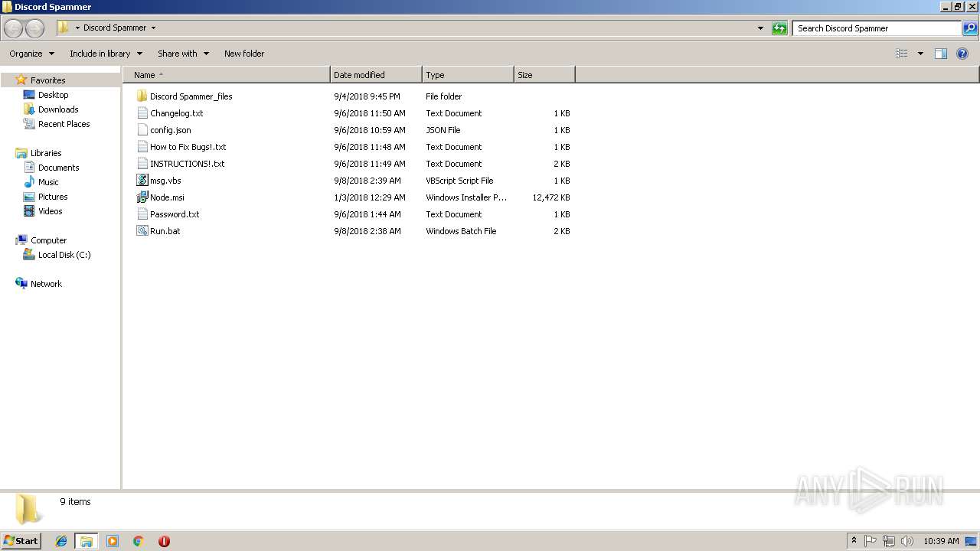The image size is (980, 551).
Task: Sort by the Name column header
Action: click(226, 75)
